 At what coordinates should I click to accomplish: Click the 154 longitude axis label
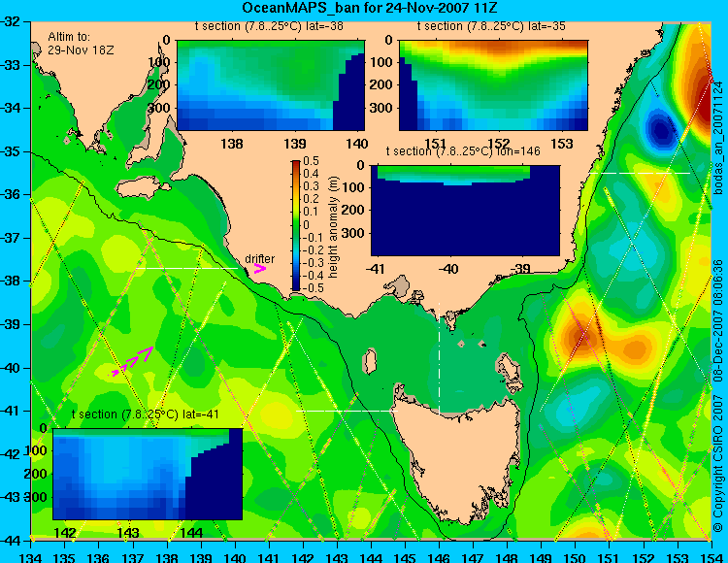[711, 557]
